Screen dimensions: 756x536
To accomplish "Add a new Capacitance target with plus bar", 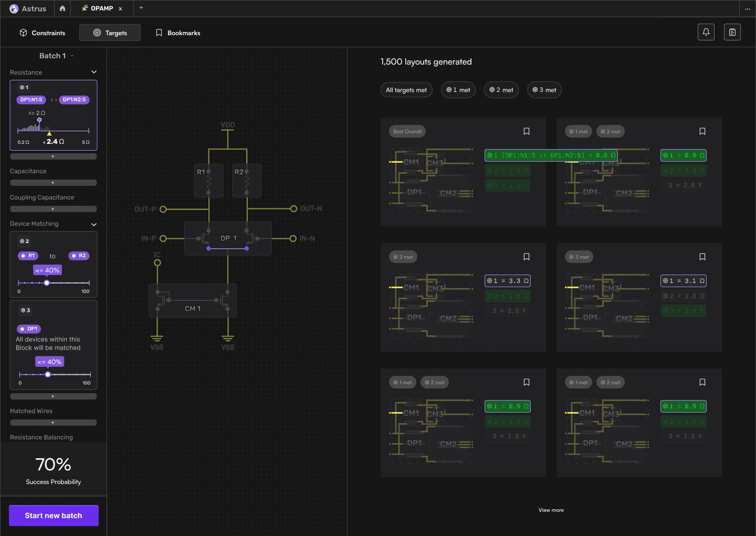I will (53, 183).
